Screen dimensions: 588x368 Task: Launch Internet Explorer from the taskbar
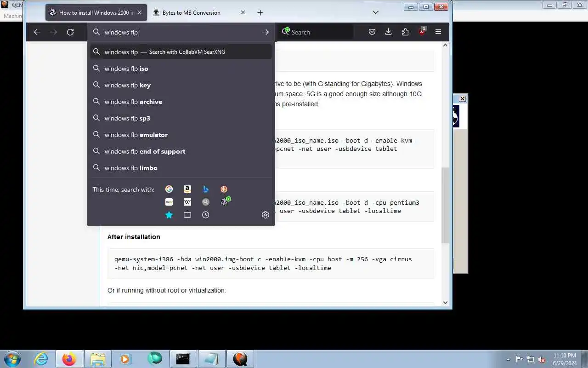41,359
